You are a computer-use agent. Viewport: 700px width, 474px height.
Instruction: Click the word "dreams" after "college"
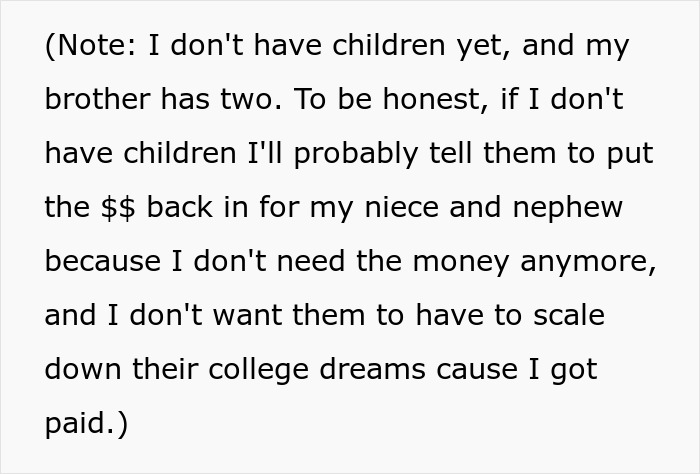(372, 370)
